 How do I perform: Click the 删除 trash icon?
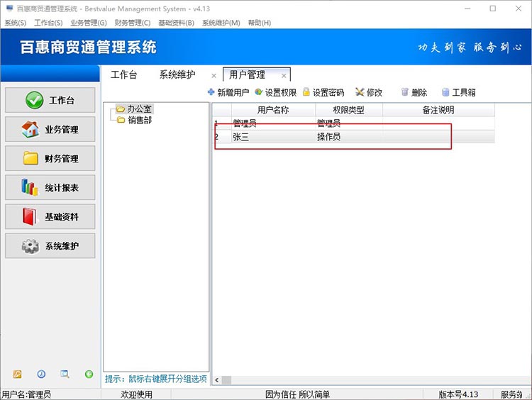tap(404, 92)
